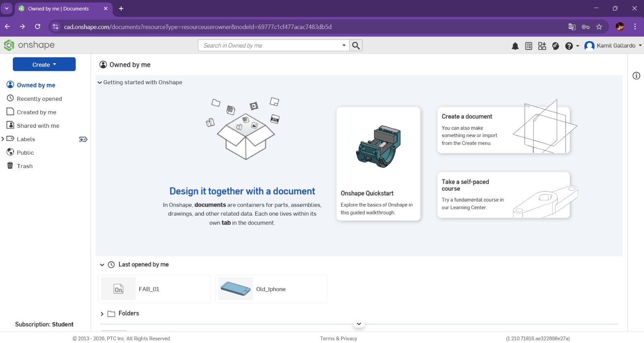Image resolution: width=644 pixels, height=343 pixels.
Task: Open the FAB_01 document
Action: (154, 289)
